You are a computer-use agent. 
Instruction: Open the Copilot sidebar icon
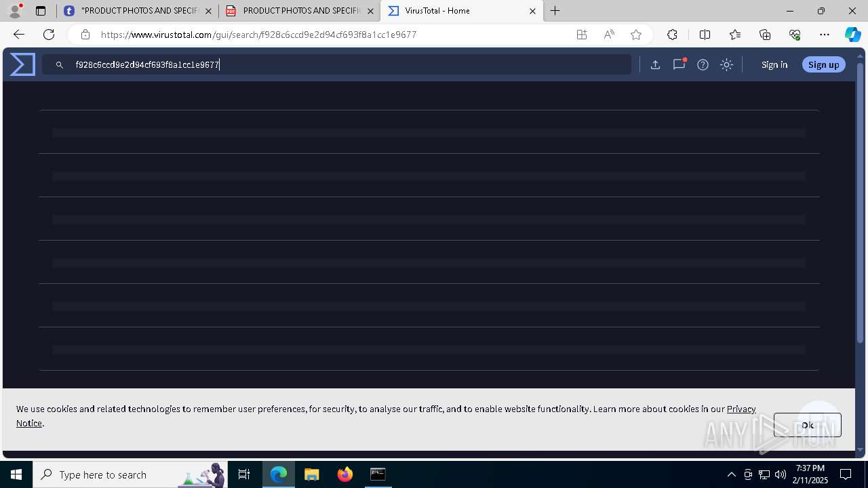point(853,35)
